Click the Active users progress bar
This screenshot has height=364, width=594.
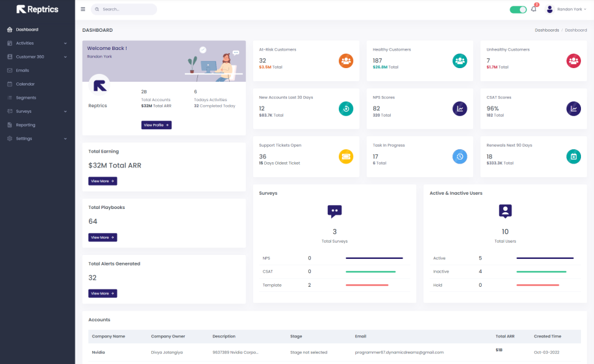(545, 258)
